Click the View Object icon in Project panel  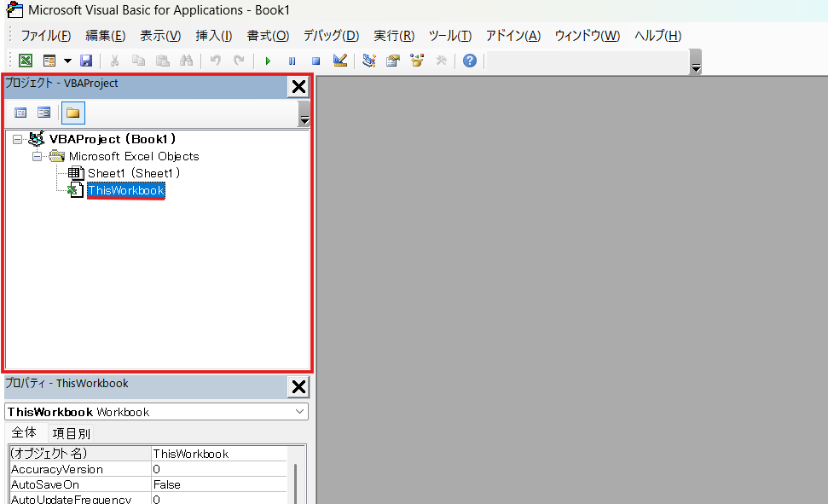tap(43, 113)
